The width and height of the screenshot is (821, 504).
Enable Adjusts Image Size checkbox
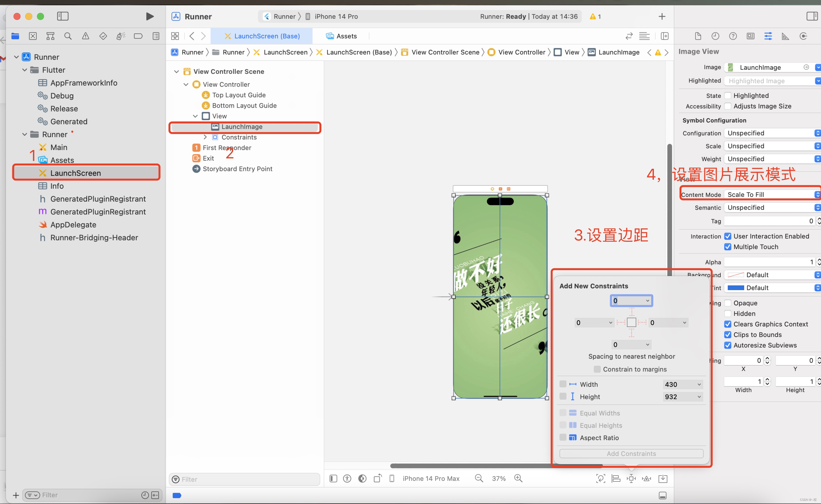(728, 106)
